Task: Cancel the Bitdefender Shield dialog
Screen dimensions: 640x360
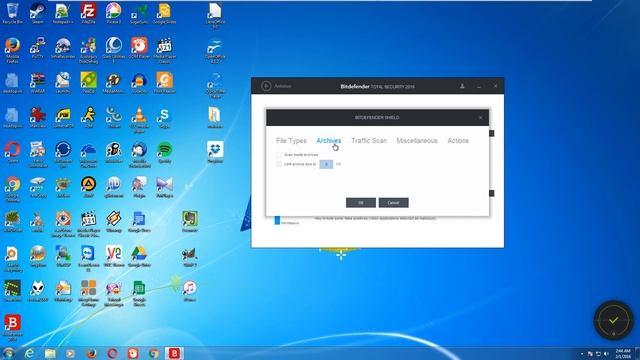Action: (x=393, y=203)
